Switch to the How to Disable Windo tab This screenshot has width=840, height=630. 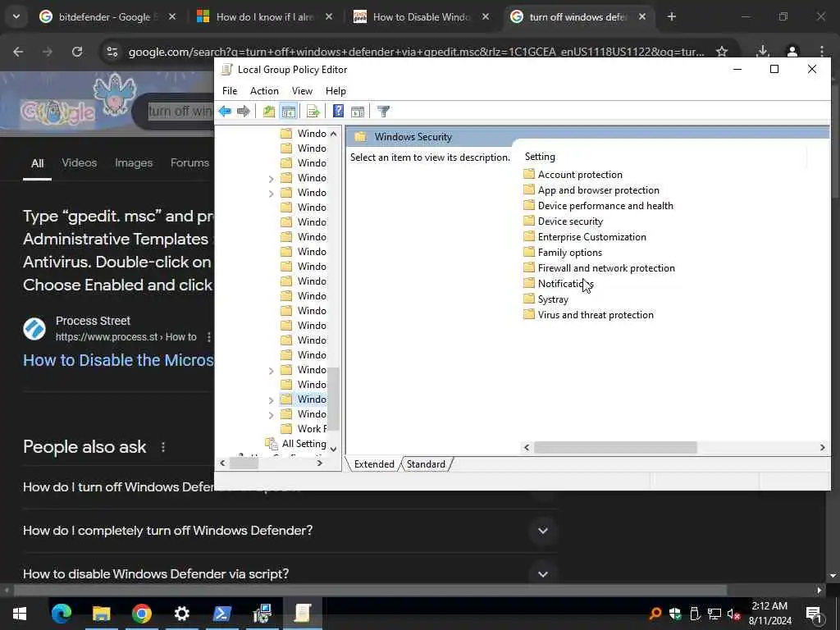421,17
